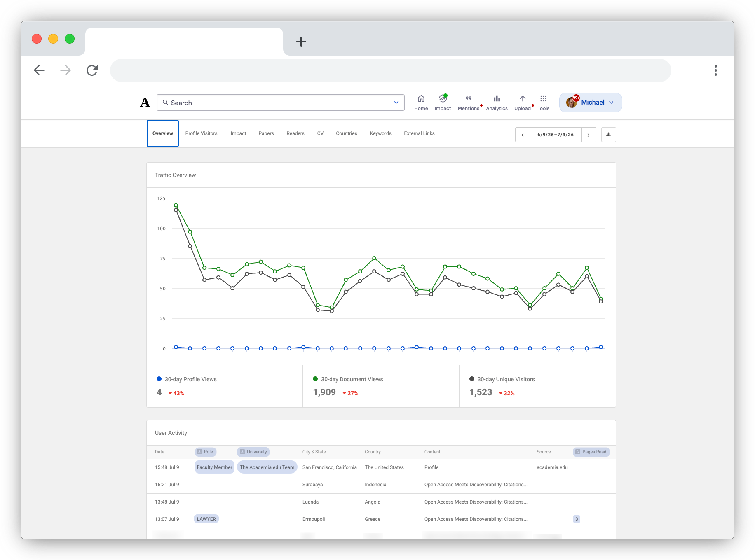Screen dimensions: 755x560
Task: Click the search magnifier icon
Action: [x=165, y=103]
